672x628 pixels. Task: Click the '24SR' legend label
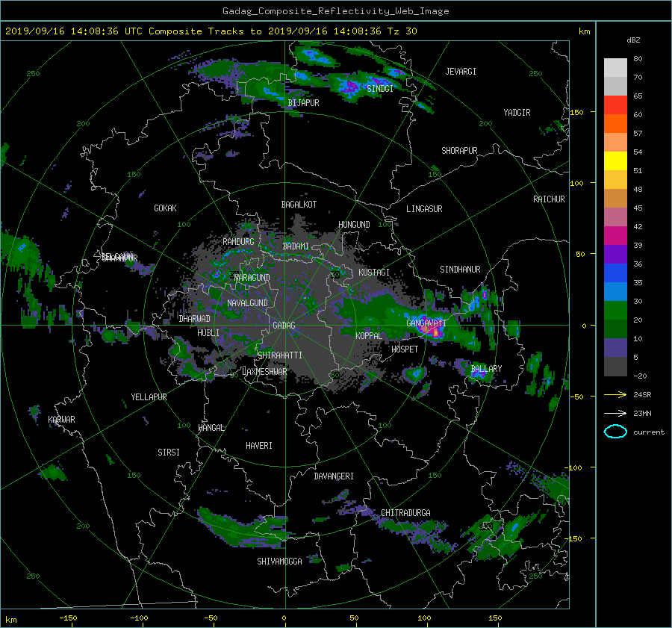click(x=642, y=395)
